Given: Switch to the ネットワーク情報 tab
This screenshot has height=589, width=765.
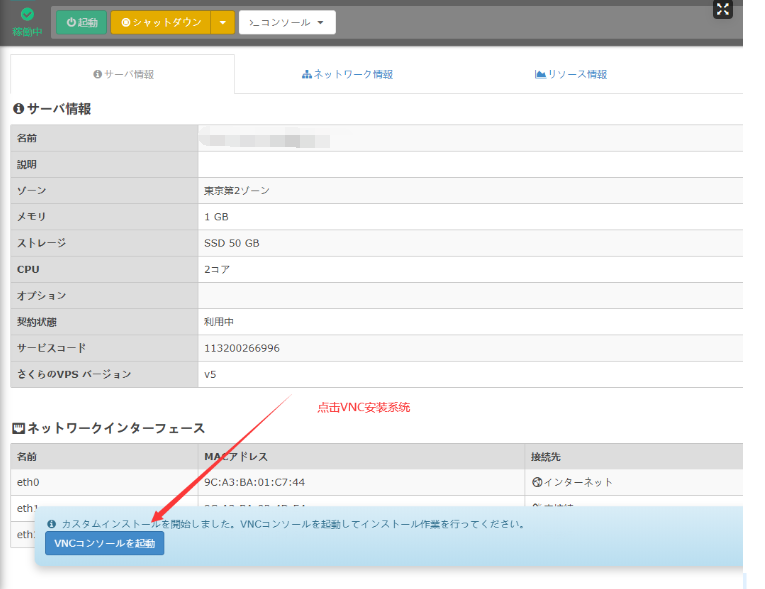Looking at the screenshot, I should tap(347, 74).
